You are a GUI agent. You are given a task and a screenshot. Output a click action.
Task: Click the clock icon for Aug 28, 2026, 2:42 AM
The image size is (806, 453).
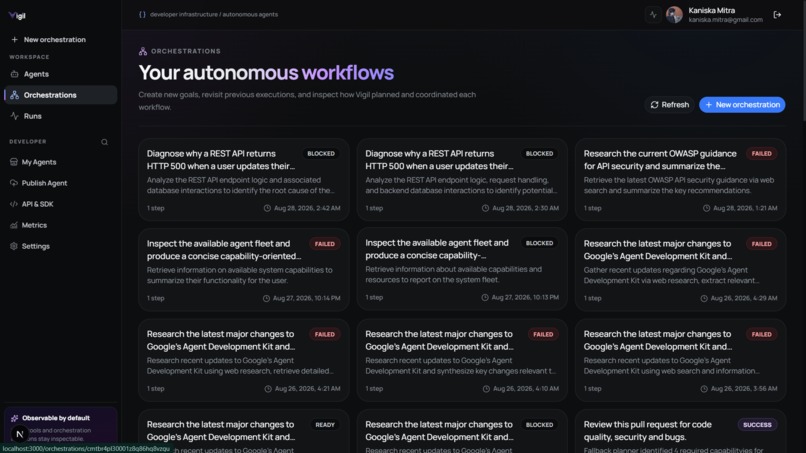pos(267,208)
